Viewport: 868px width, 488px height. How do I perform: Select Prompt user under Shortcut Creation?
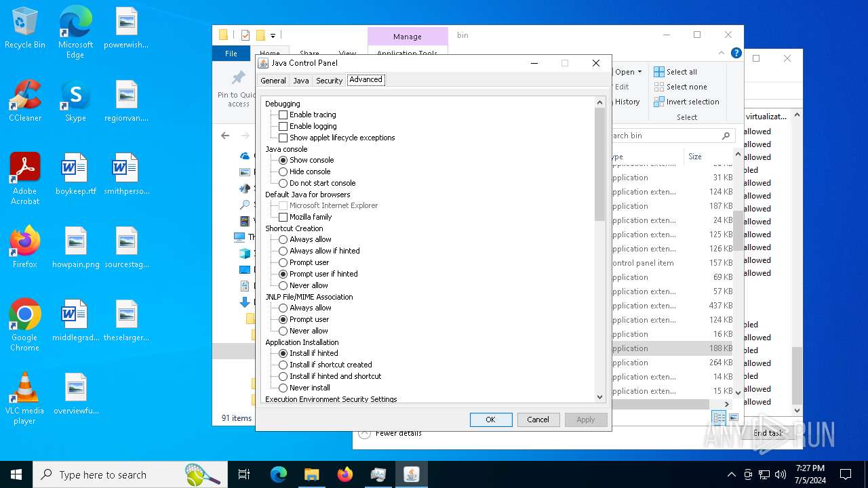coord(283,262)
